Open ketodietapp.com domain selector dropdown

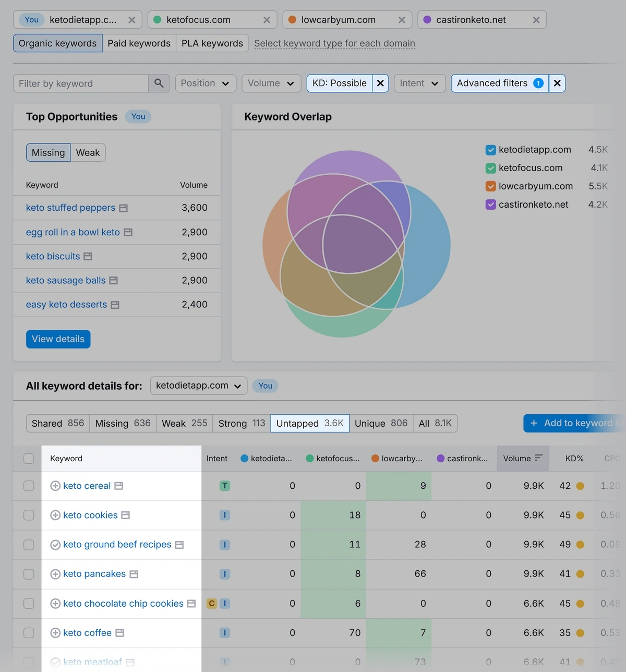pos(199,386)
